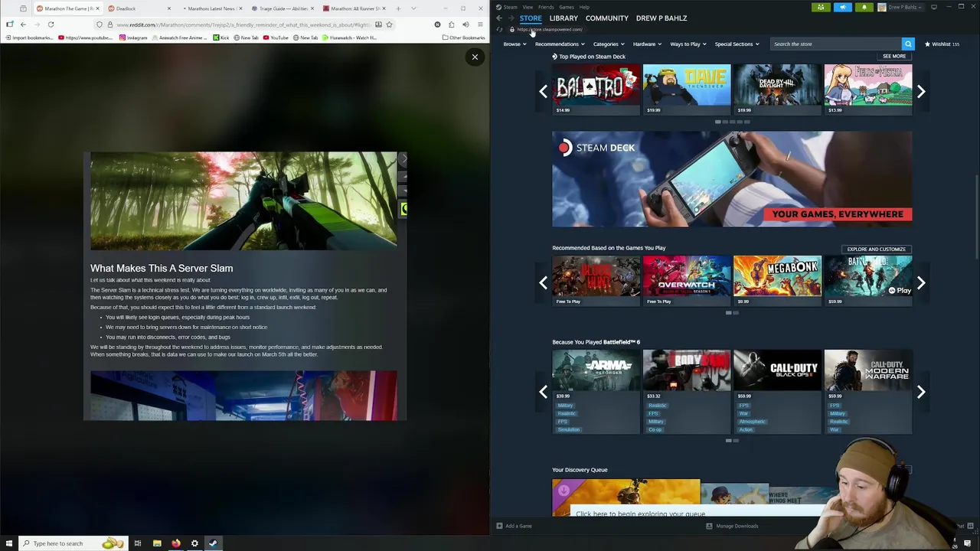Open the Megabonk game tile
This screenshot has height=551, width=980.
(777, 281)
